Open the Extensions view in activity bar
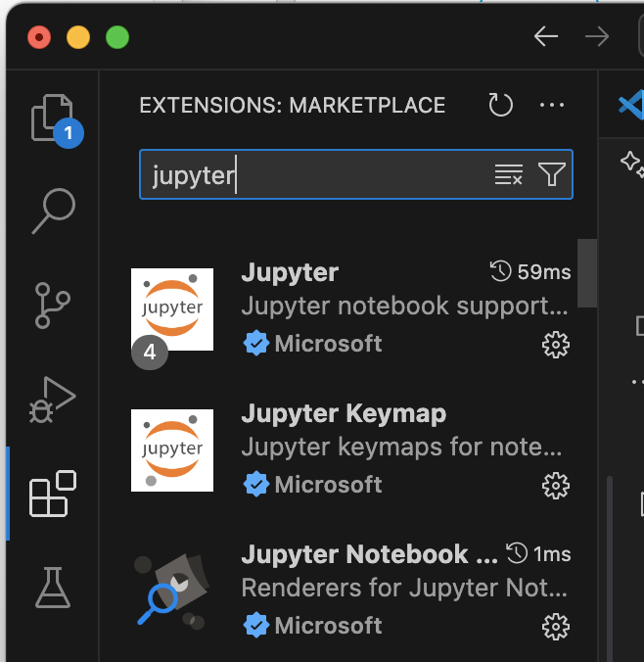This screenshot has height=662, width=644. click(x=52, y=494)
